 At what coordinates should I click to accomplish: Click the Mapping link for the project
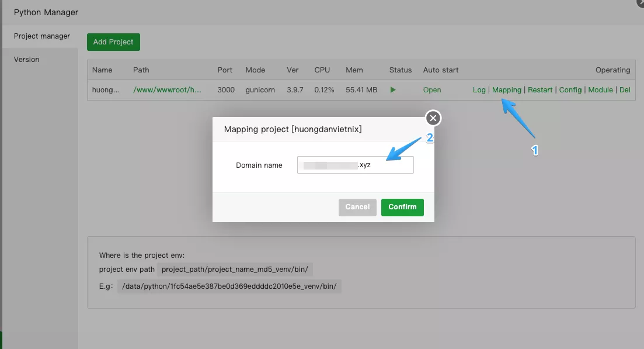pyautogui.click(x=506, y=89)
